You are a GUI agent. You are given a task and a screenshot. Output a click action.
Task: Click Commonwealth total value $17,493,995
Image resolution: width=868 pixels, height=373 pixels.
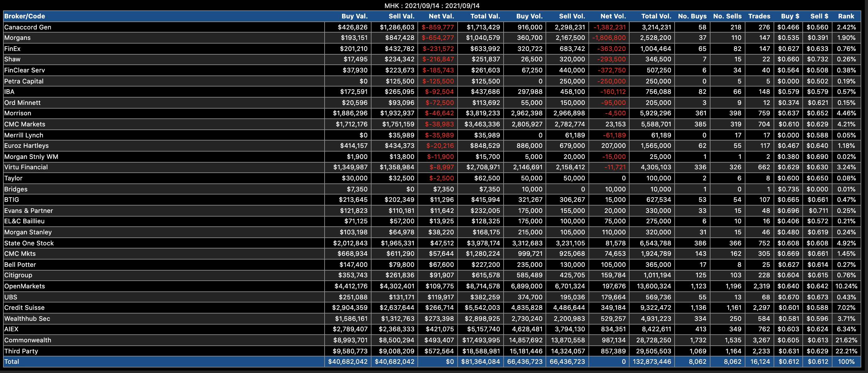coord(481,340)
